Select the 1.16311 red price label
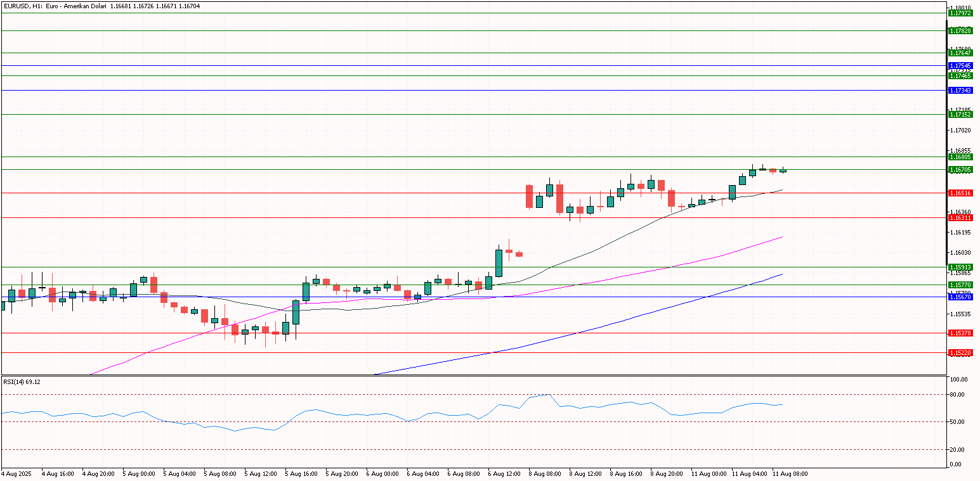The height and width of the screenshot is (481, 980). 960,217
